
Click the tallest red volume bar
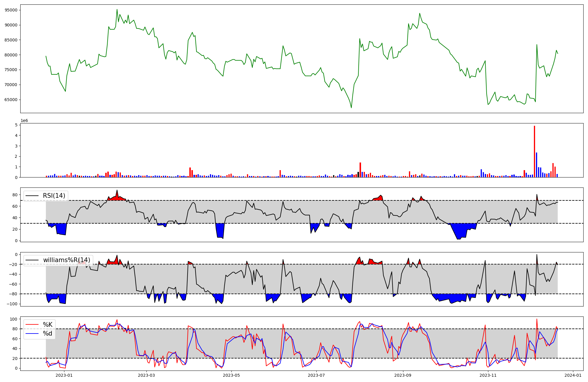pyautogui.click(x=534, y=151)
